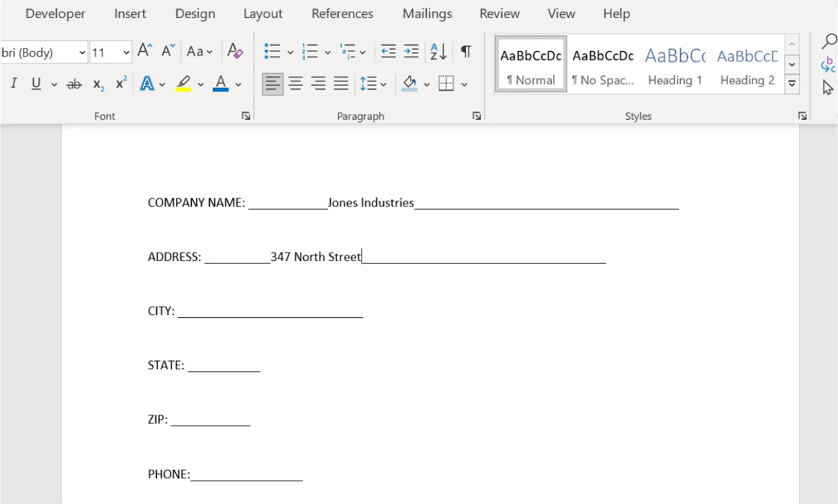Apply the No Spacing style
This screenshot has height=504, width=838.
tap(602, 64)
